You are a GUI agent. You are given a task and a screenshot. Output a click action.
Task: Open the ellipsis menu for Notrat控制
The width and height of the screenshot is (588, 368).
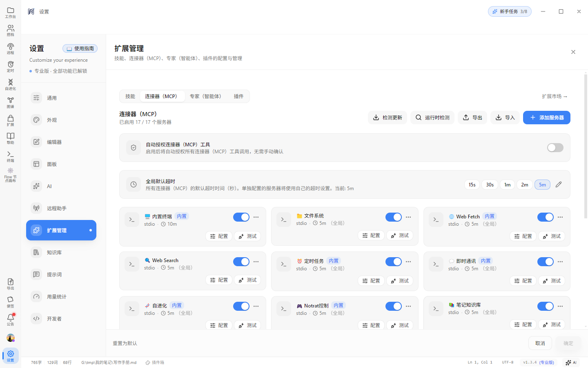tap(408, 306)
